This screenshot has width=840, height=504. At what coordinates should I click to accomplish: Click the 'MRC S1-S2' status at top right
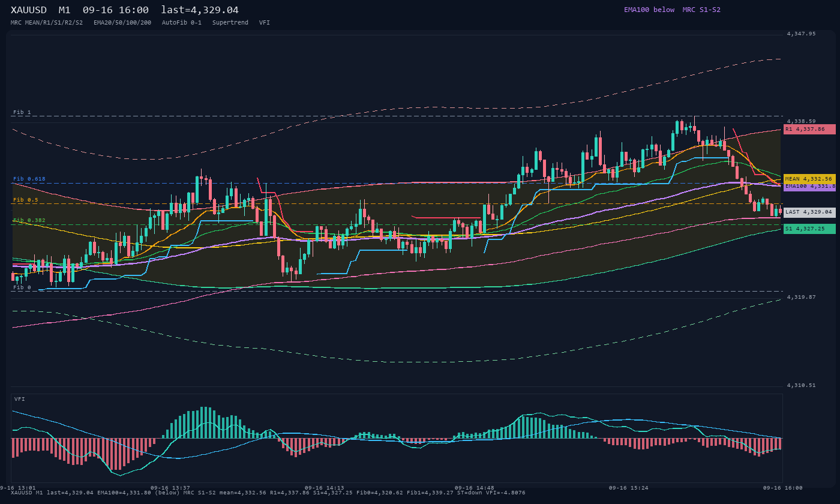coord(701,10)
